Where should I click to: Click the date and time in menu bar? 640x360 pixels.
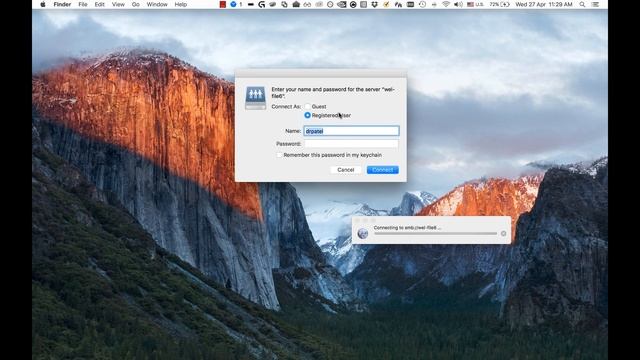coord(544,4)
